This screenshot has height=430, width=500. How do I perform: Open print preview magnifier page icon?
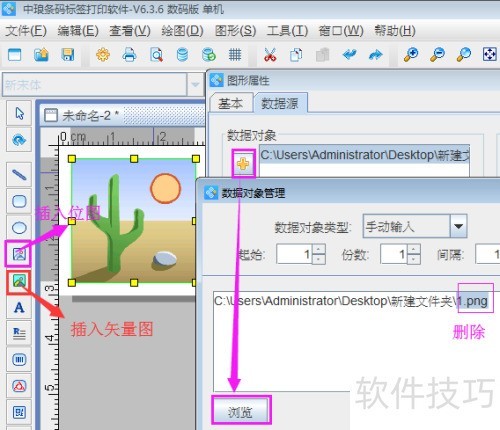(x=156, y=54)
